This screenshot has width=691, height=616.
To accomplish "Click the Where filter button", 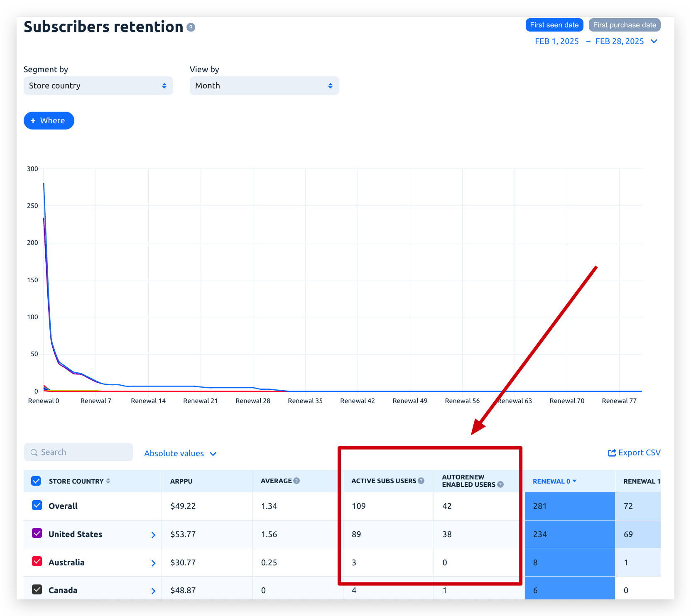I will pyautogui.click(x=49, y=121).
